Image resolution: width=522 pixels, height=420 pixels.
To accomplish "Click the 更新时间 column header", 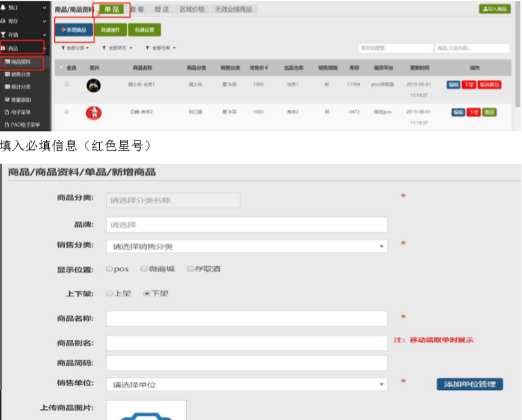I will click(x=420, y=68).
